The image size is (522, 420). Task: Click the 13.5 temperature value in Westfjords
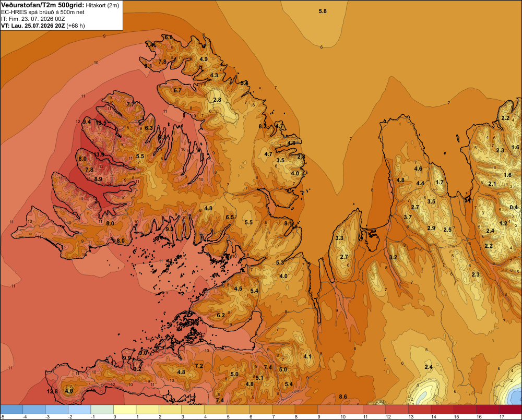[101, 123]
